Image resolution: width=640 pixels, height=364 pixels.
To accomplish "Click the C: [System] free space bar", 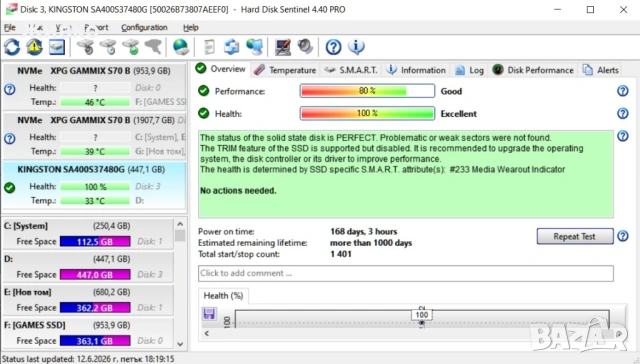I will click(95, 242).
